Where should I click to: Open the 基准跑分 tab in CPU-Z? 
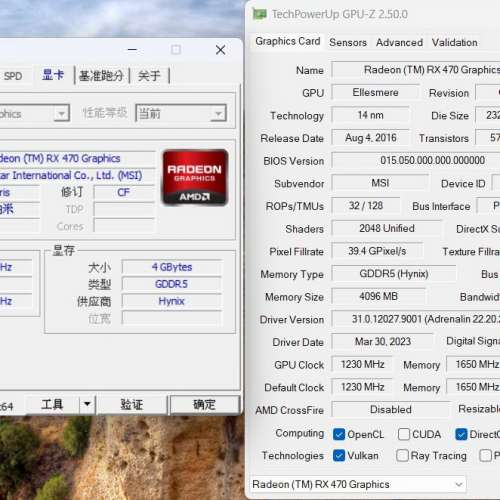click(101, 76)
